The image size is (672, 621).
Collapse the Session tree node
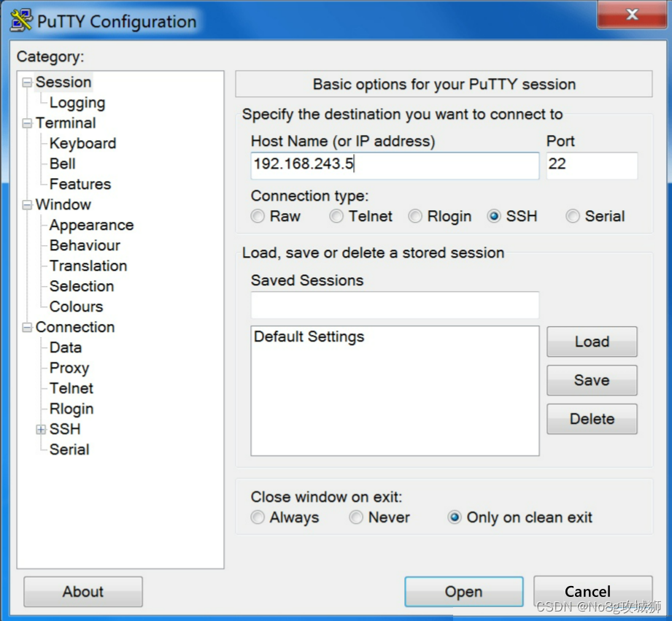[x=27, y=82]
